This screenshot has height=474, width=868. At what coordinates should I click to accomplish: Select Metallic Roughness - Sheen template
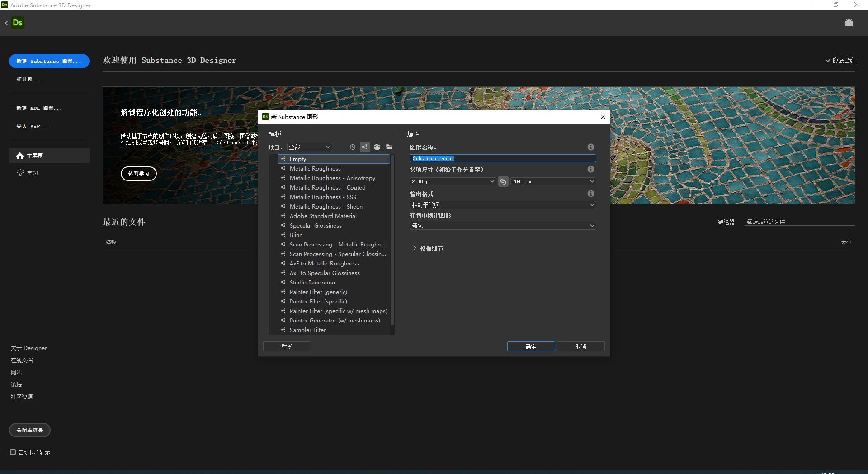[x=334, y=206]
